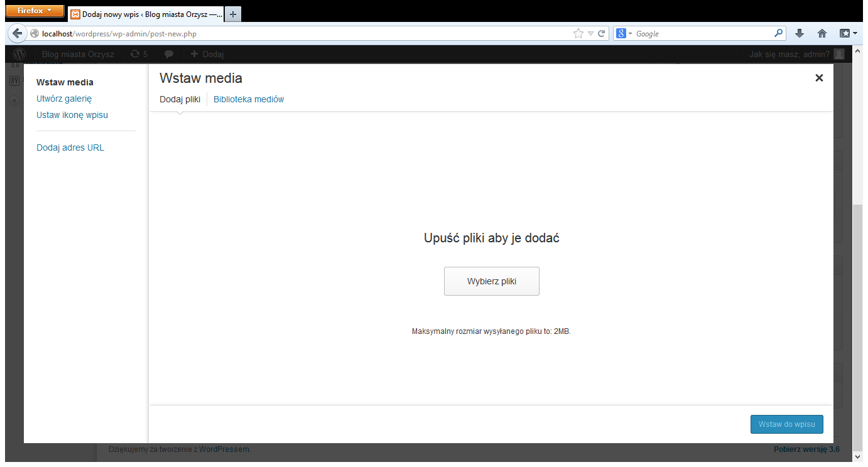Go back with the back arrow

(x=17, y=33)
